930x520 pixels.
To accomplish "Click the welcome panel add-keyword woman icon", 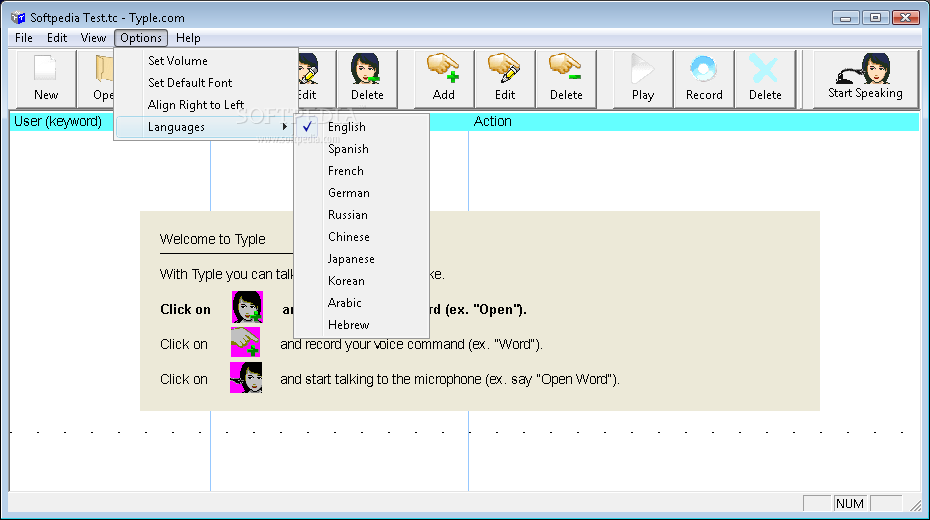I will point(247,307).
